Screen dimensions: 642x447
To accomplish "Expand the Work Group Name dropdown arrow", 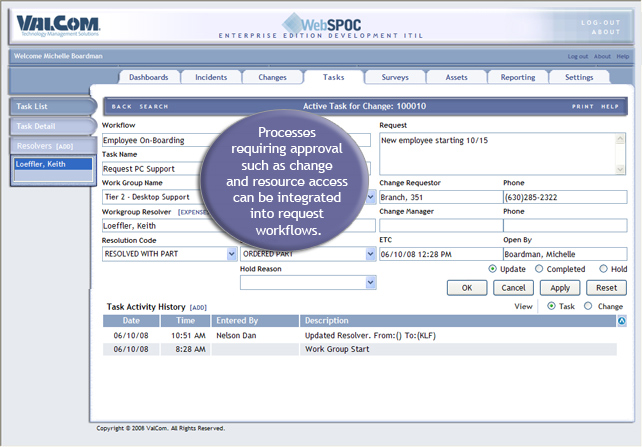I will tap(370, 197).
